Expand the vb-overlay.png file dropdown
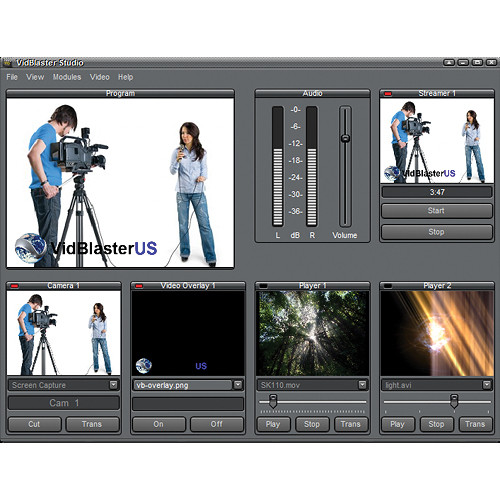The height and width of the screenshot is (500, 500). click(x=238, y=385)
